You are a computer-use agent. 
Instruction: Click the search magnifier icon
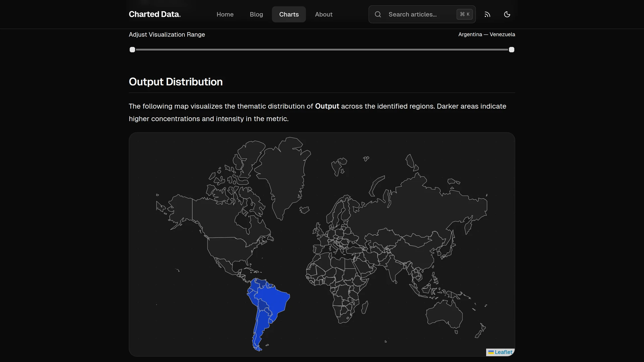378,14
